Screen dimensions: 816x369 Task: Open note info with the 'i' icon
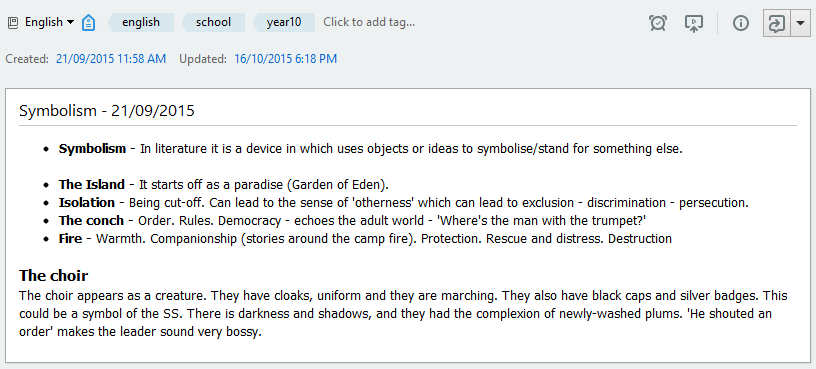coord(741,23)
